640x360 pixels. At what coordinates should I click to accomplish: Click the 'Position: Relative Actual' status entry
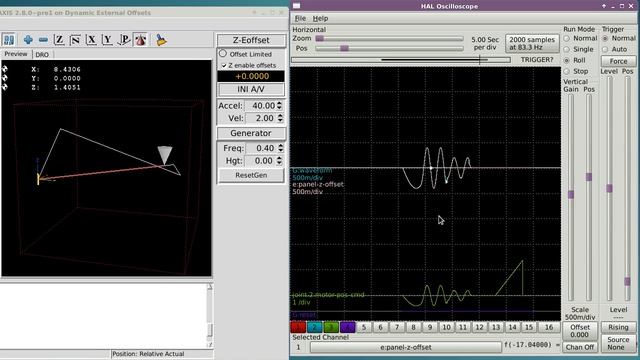pos(148,354)
